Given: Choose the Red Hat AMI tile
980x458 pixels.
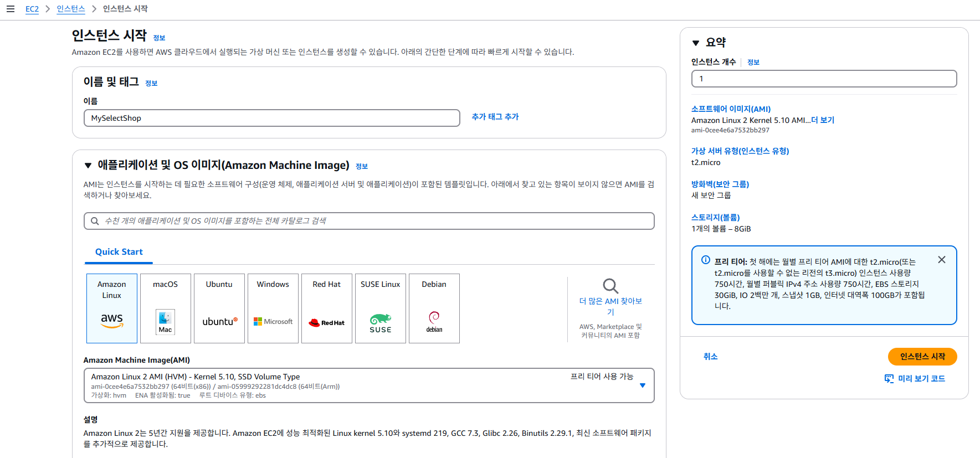Looking at the screenshot, I should tap(327, 308).
